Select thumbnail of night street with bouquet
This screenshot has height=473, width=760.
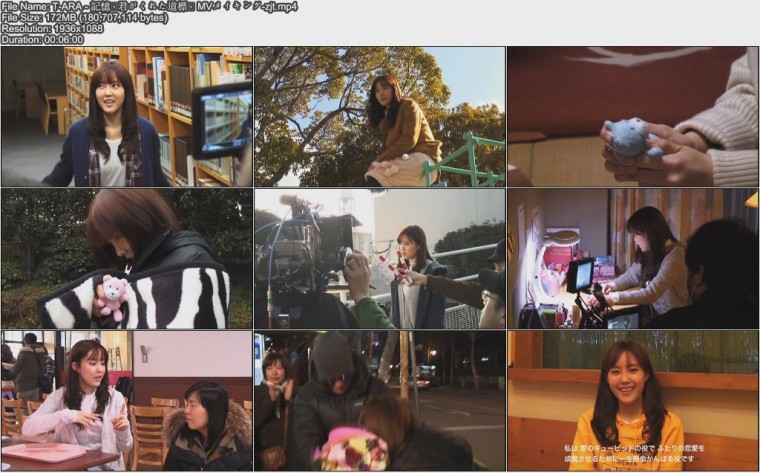pyautogui.click(x=380, y=401)
